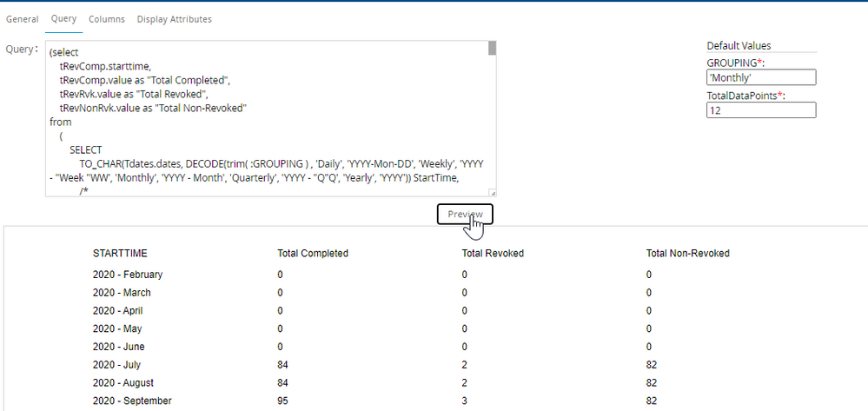Image resolution: width=868 pixels, height=411 pixels.
Task: Click the Query box resize handle
Action: [492, 193]
